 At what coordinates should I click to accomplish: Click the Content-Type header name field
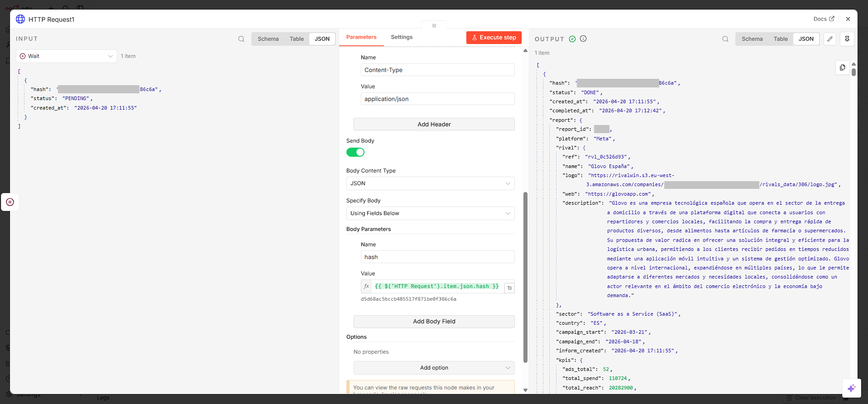(437, 70)
